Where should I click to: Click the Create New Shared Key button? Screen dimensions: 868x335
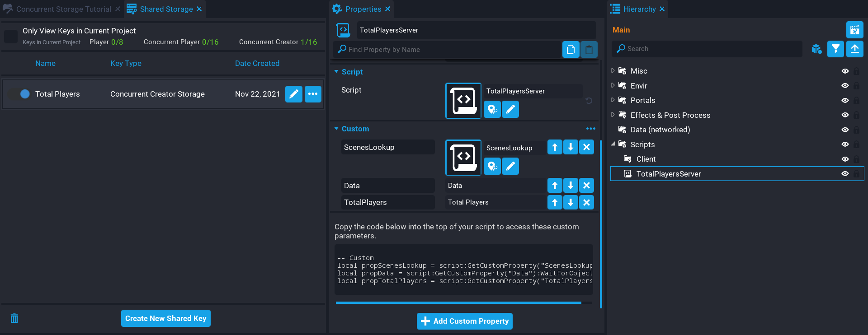pyautogui.click(x=165, y=318)
